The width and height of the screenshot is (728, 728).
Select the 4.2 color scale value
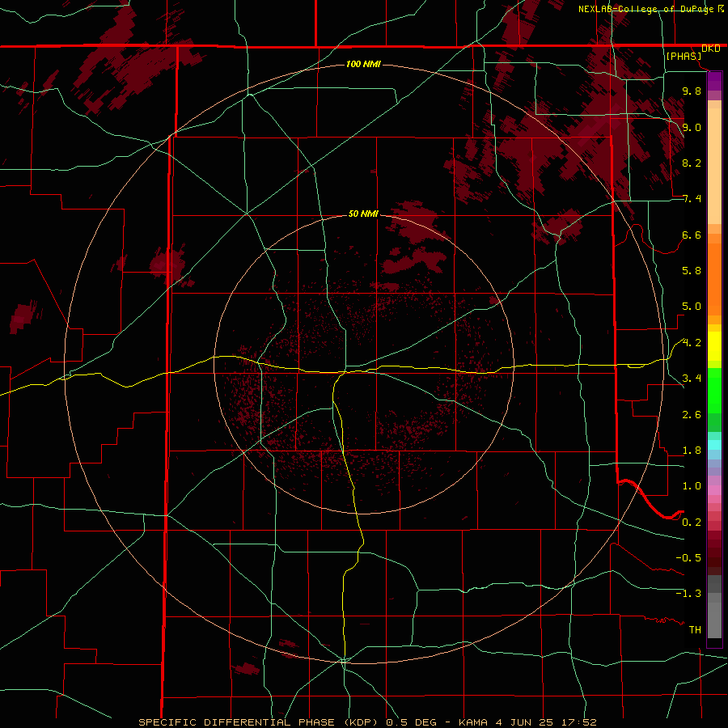[x=692, y=343]
